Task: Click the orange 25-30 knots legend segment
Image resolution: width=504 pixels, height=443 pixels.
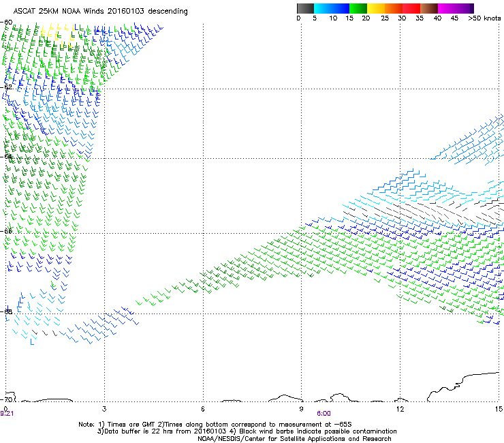Action: (394, 8)
